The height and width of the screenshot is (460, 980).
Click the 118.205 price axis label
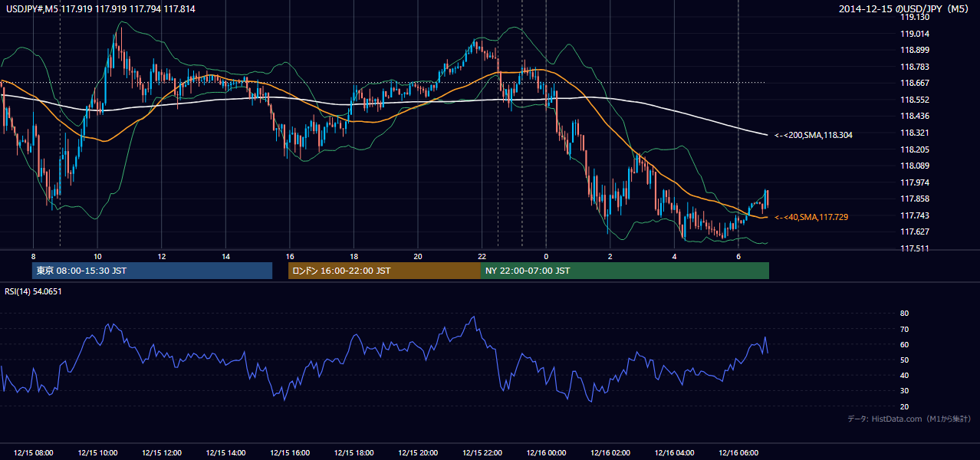pos(914,149)
